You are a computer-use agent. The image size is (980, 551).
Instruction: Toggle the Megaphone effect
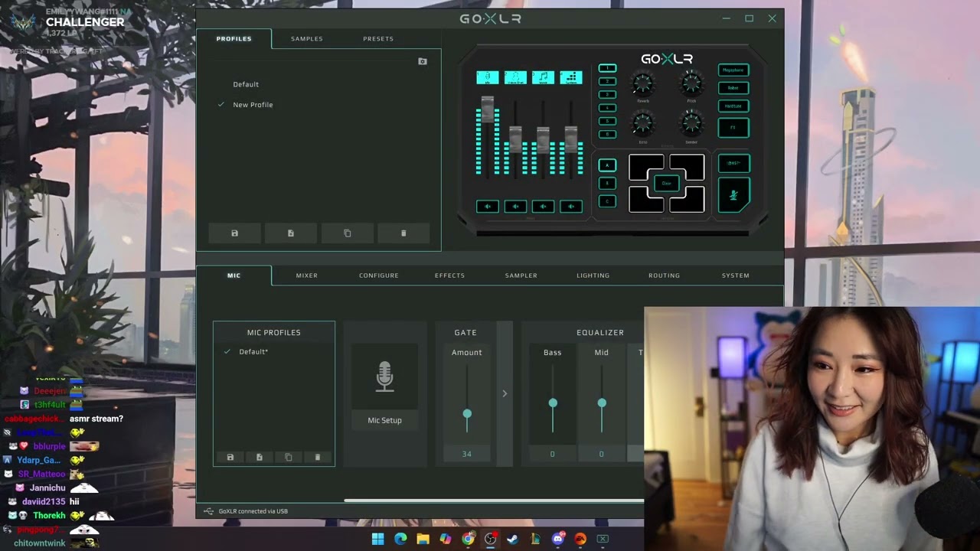click(733, 70)
